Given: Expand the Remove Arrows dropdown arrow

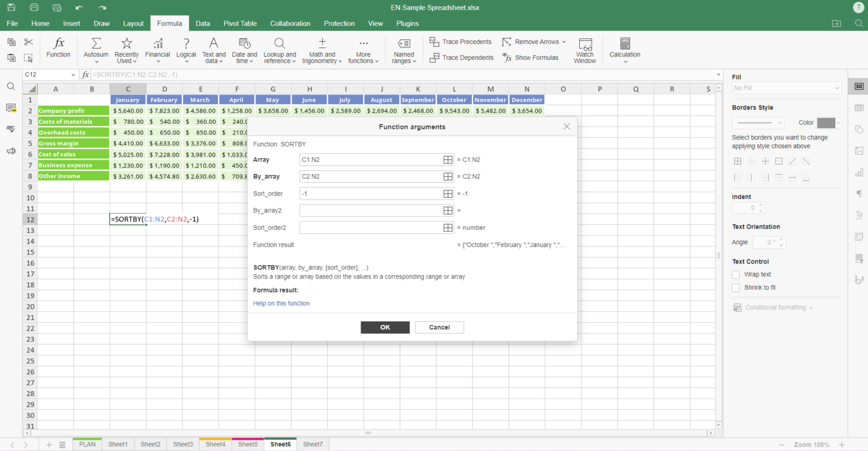Looking at the screenshot, I should (x=564, y=42).
